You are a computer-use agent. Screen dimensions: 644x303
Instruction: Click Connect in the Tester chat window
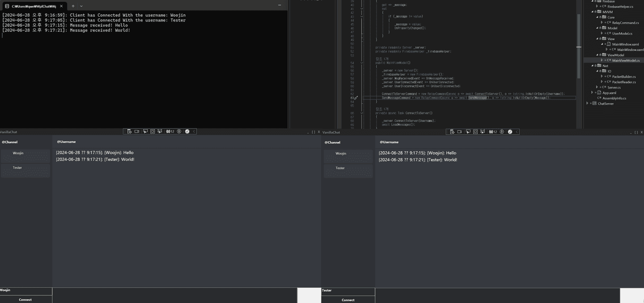click(348, 300)
